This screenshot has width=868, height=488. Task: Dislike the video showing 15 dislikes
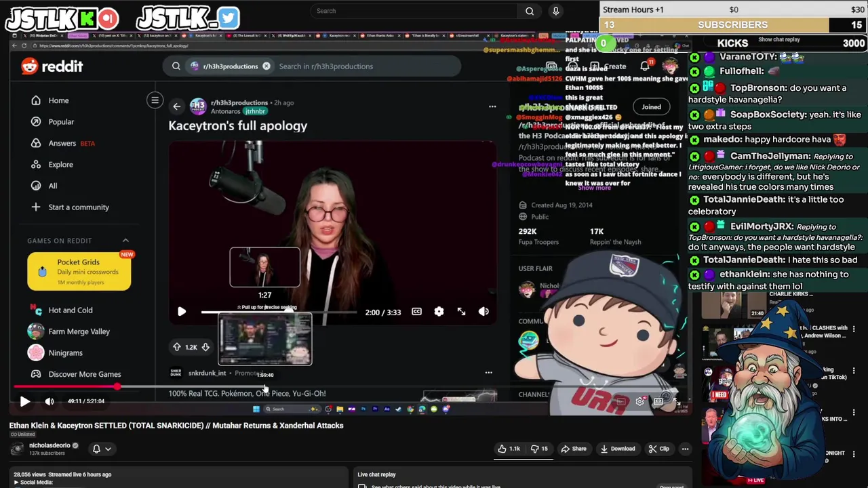(539, 449)
